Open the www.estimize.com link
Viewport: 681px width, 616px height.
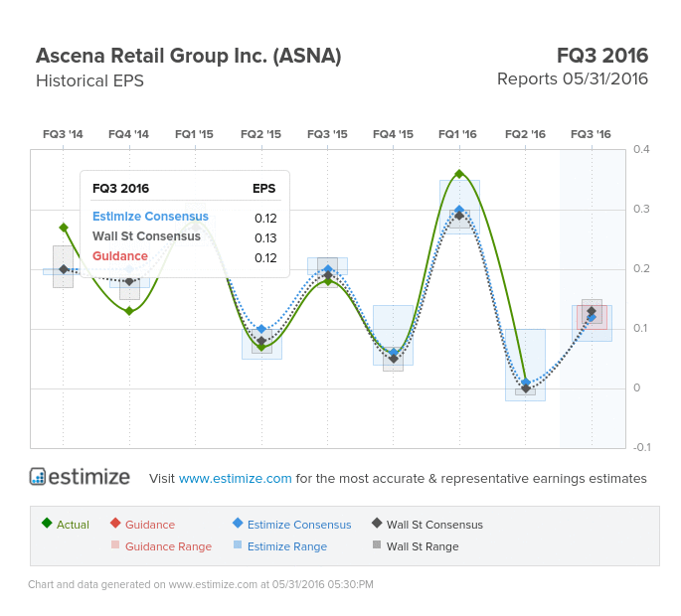tap(235, 478)
